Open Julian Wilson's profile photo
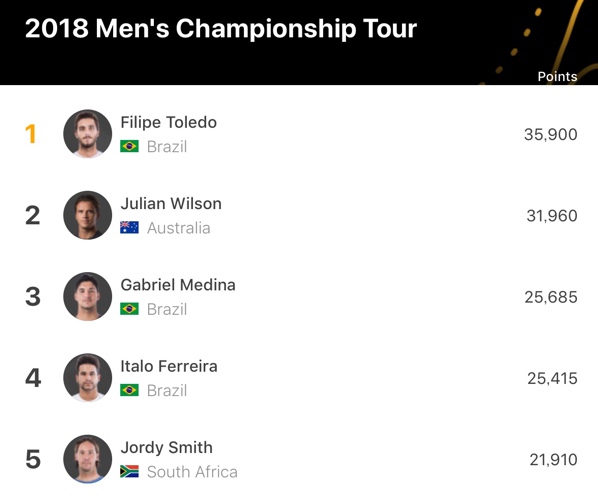This screenshot has width=598, height=500. click(x=88, y=215)
